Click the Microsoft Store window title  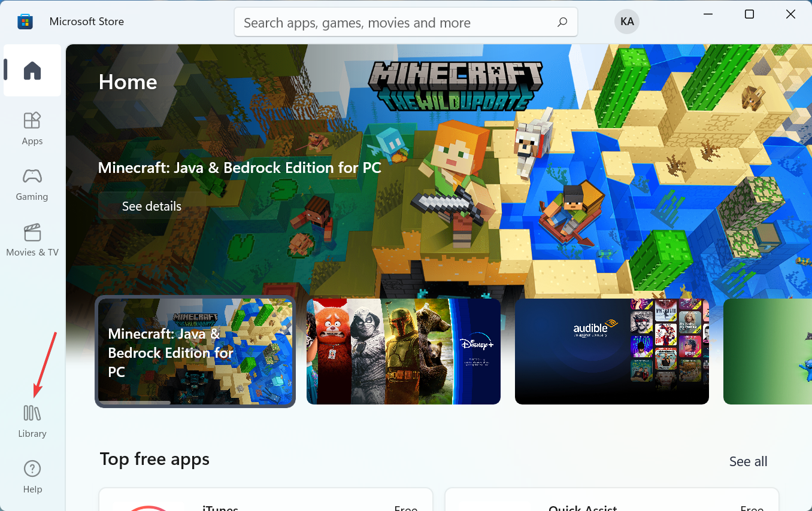point(87,22)
